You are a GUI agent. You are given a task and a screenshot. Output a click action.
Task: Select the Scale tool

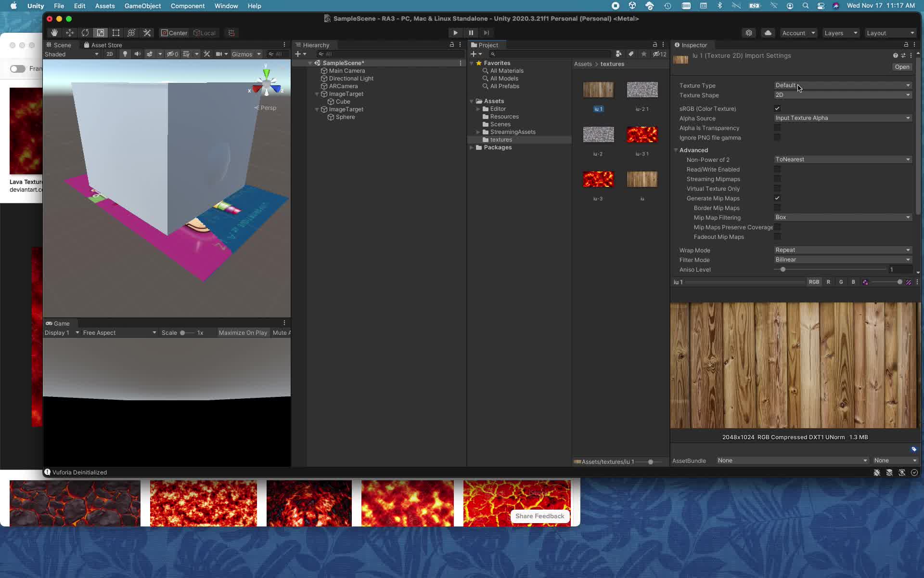(101, 33)
